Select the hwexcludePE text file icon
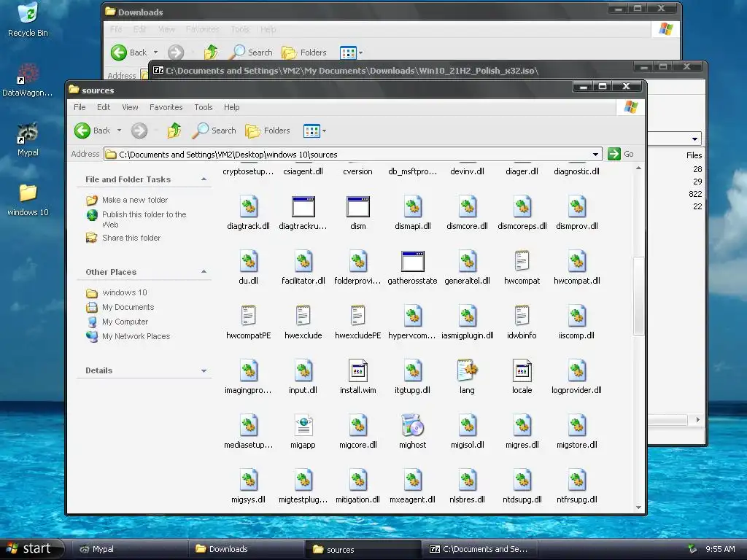The image size is (747, 560). pos(357,316)
